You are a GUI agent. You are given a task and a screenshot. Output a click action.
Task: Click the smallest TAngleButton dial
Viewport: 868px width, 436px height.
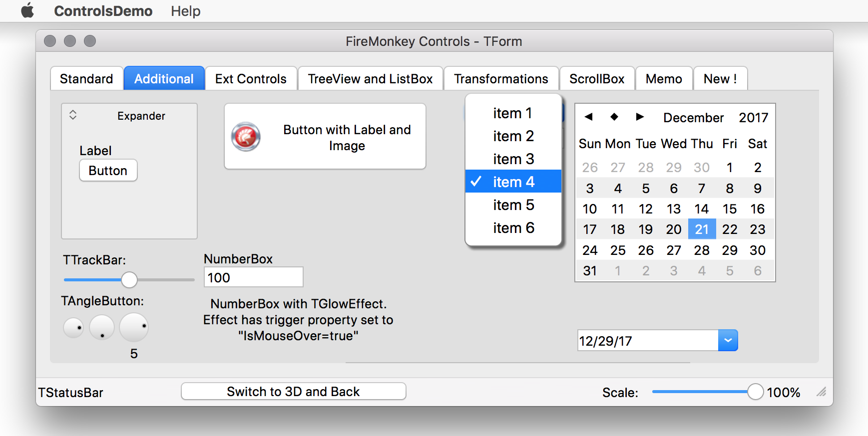[x=73, y=328]
